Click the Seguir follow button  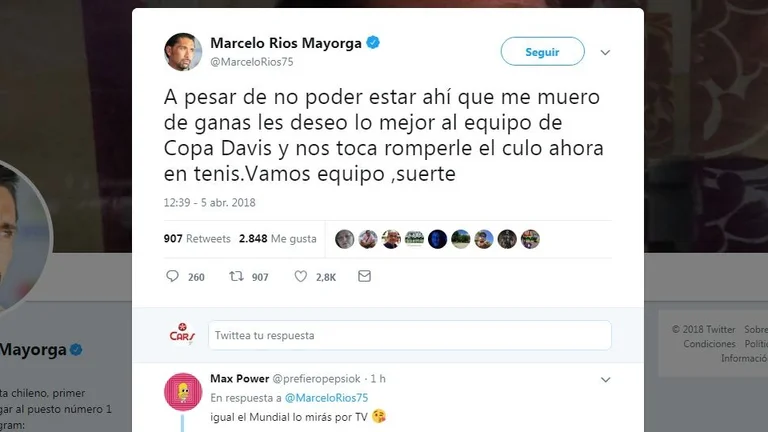click(x=542, y=51)
